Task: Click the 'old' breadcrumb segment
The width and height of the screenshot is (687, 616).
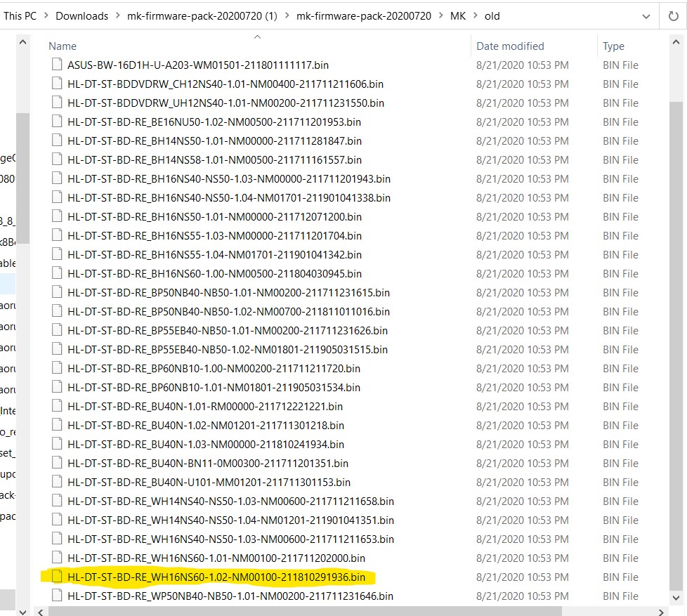Action: [x=492, y=16]
